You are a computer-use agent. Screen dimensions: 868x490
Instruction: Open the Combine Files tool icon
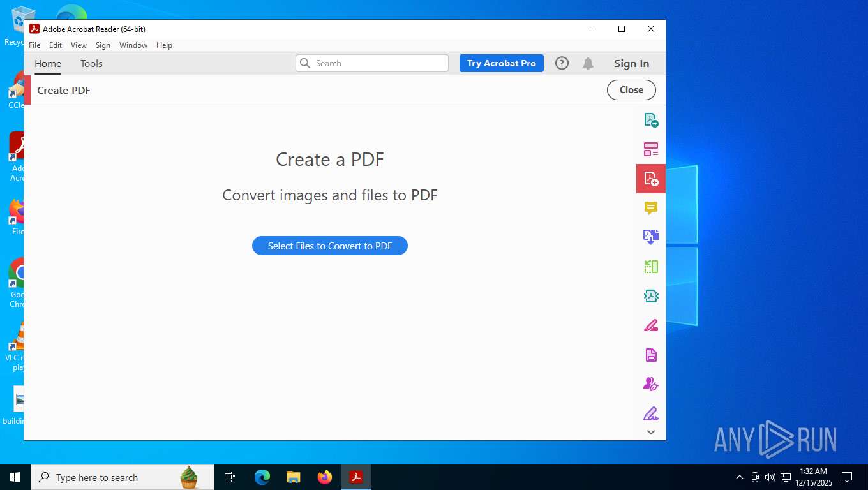coord(651,237)
